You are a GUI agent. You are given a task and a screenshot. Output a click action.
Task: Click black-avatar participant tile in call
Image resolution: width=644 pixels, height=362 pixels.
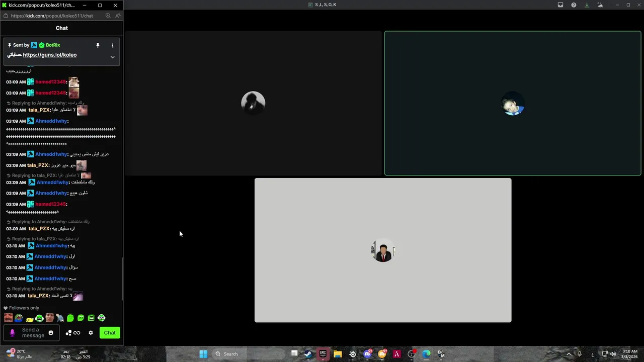pos(253,103)
